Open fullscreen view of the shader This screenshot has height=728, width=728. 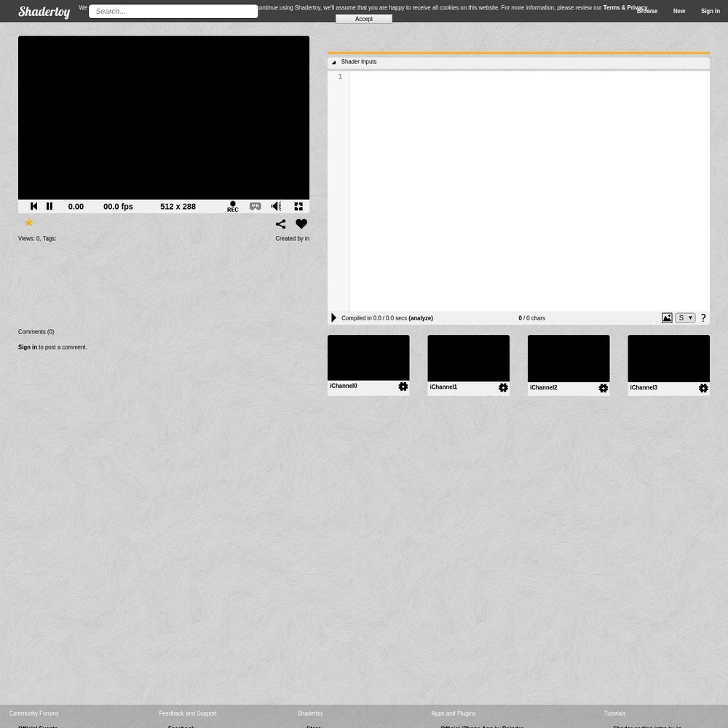pyautogui.click(x=298, y=206)
